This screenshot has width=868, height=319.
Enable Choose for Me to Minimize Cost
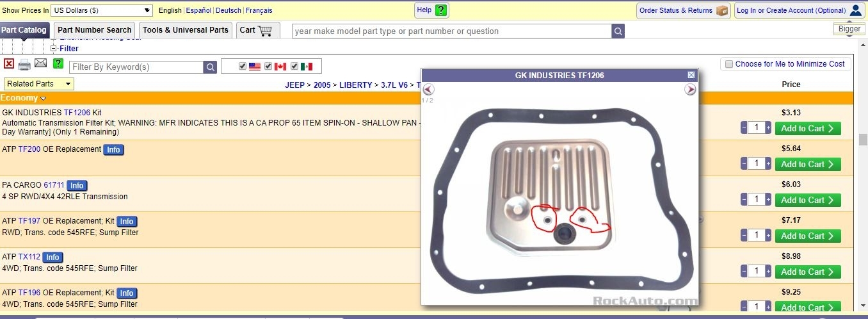click(728, 64)
